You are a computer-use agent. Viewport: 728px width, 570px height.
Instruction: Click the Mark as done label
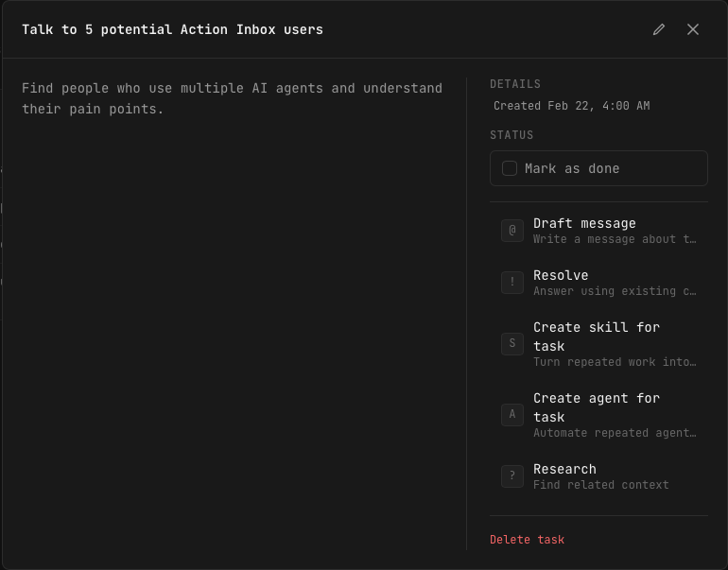tap(572, 168)
